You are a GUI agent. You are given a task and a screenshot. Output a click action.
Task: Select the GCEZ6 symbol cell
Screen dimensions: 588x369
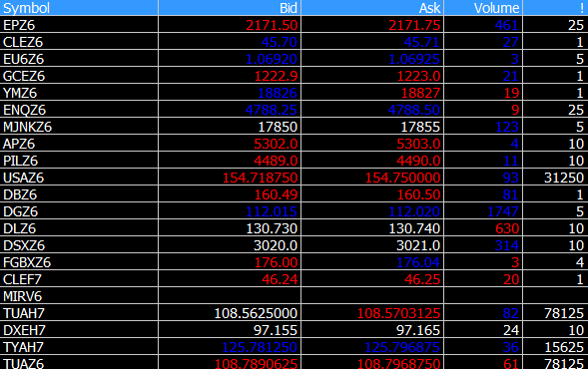click(79, 76)
